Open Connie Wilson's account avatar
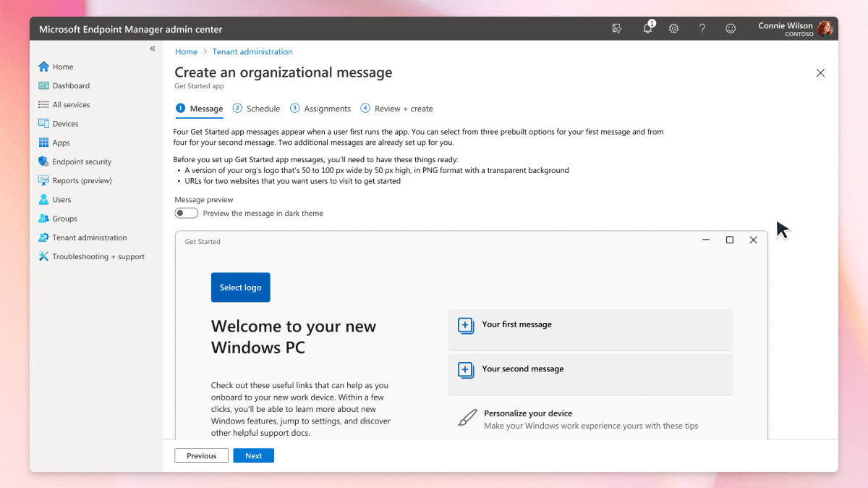Viewport: 868px width, 488px height. 825,29
